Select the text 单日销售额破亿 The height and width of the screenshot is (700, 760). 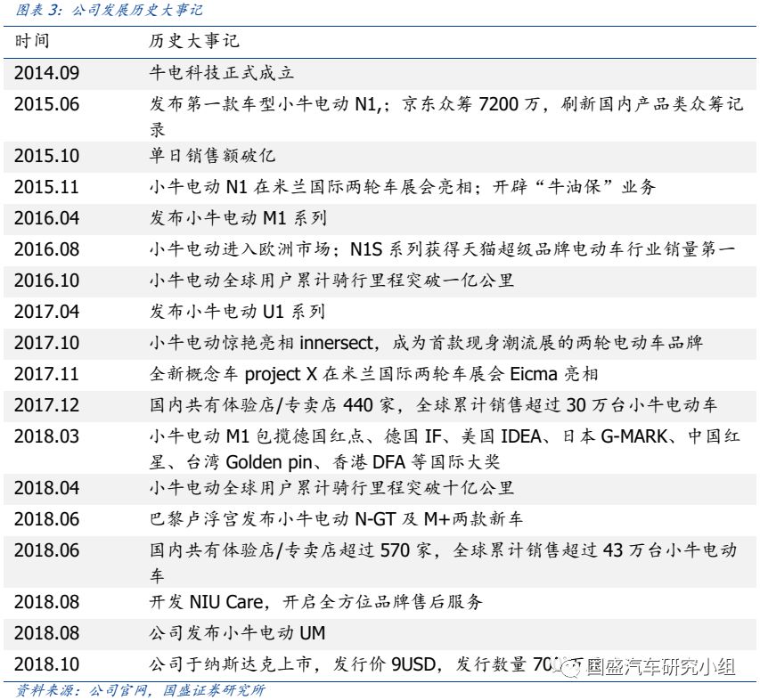click(212, 156)
